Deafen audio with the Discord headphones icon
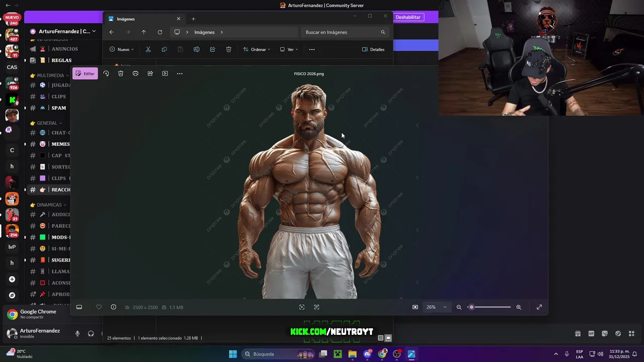The image size is (644, 362). [91, 333]
